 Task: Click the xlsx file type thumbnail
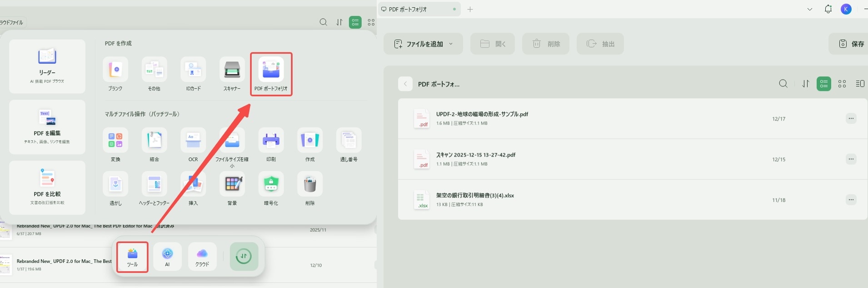point(421,200)
